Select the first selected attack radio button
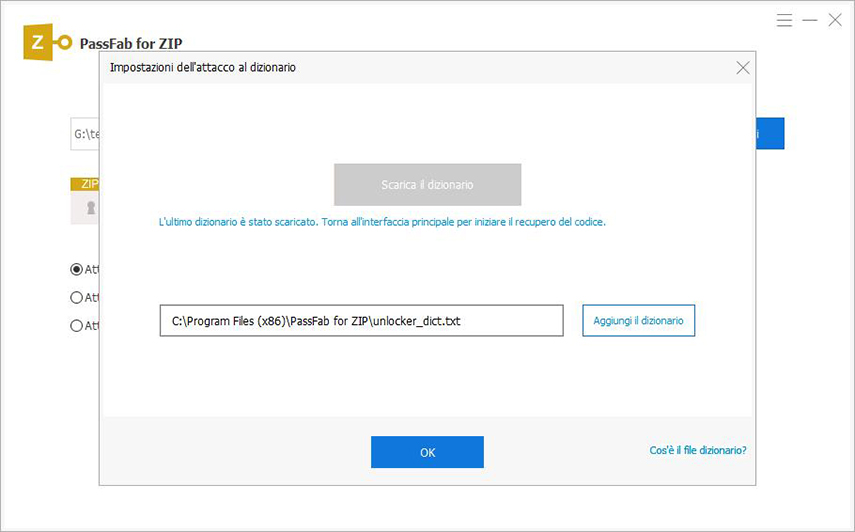The width and height of the screenshot is (855, 532). pos(76,269)
